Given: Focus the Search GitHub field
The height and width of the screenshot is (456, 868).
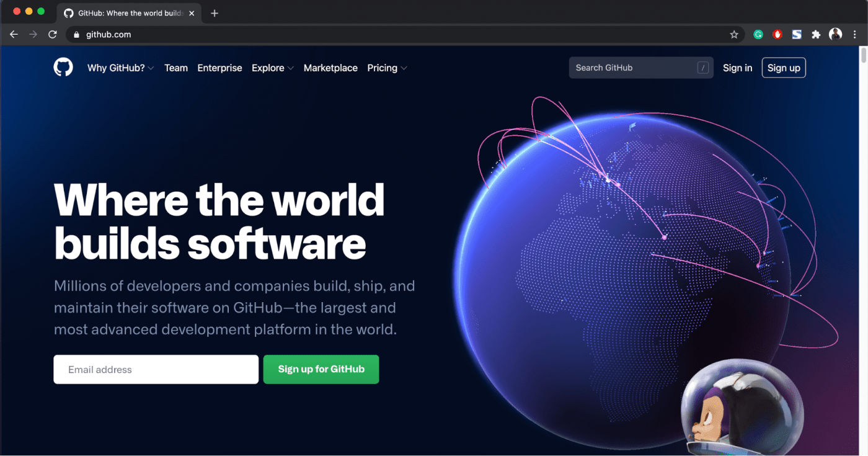Looking at the screenshot, I should (641, 68).
